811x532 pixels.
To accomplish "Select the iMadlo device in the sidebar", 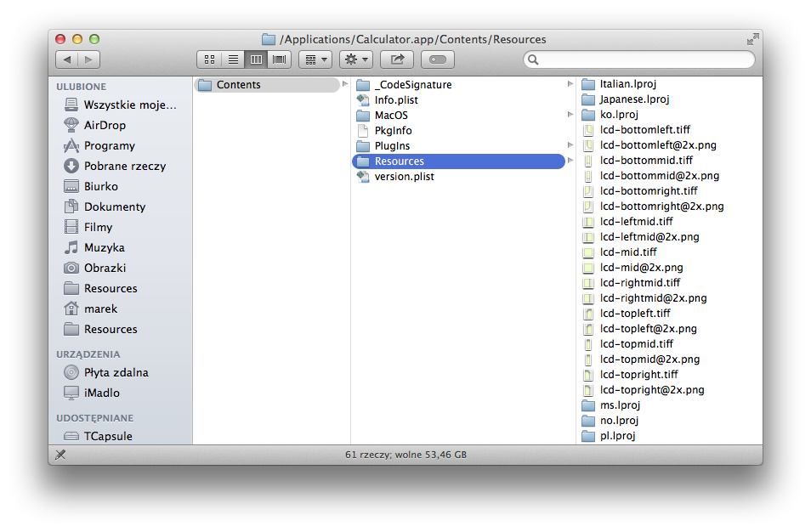I will pyautogui.click(x=101, y=393).
